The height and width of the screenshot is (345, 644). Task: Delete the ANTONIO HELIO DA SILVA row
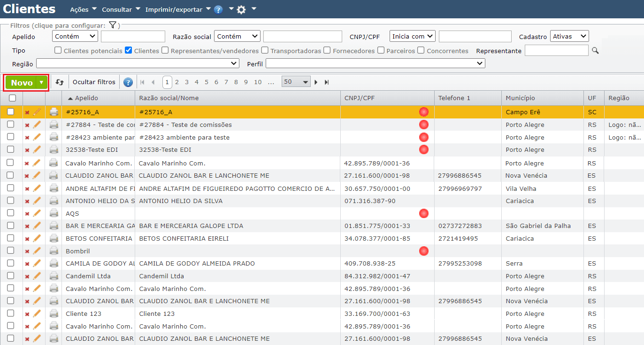tap(27, 201)
